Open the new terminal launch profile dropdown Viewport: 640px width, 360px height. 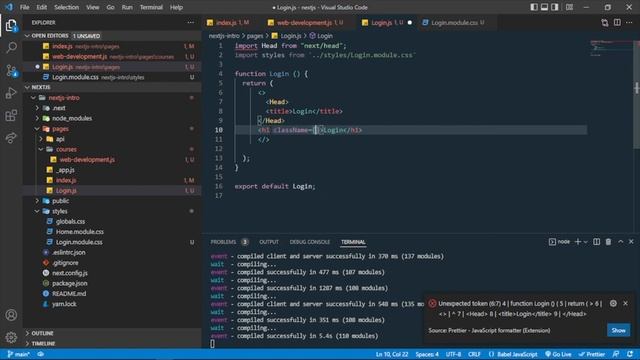[x=586, y=242]
